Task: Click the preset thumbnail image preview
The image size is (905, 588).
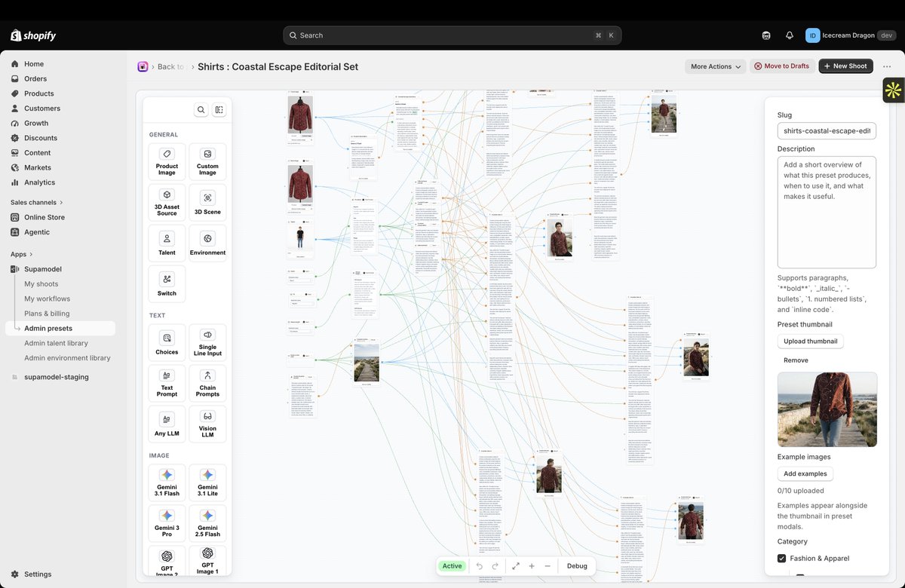Action: click(x=827, y=409)
